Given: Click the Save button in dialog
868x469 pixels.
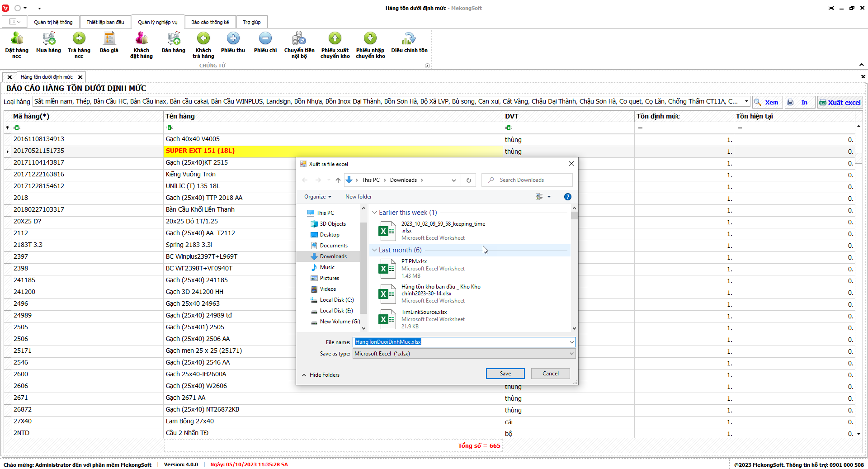Looking at the screenshot, I should [x=505, y=374].
